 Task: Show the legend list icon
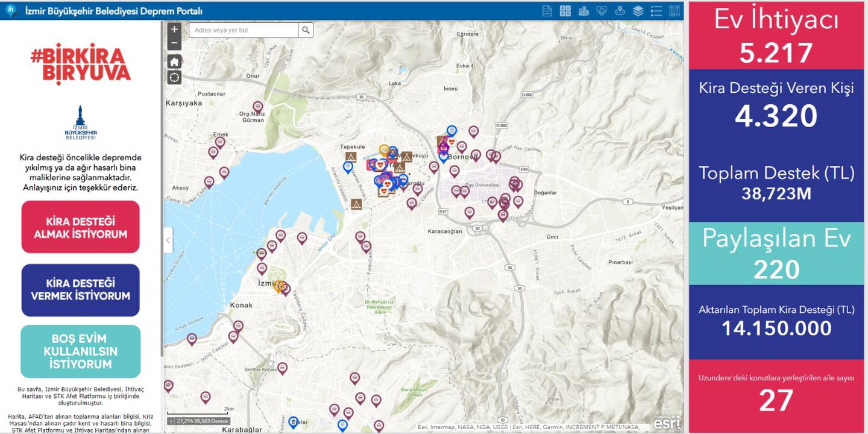656,11
